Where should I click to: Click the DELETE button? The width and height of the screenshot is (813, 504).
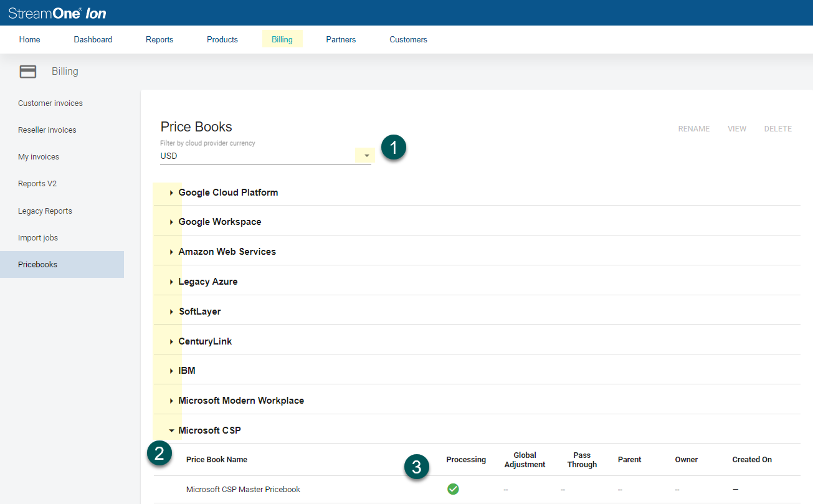(778, 129)
